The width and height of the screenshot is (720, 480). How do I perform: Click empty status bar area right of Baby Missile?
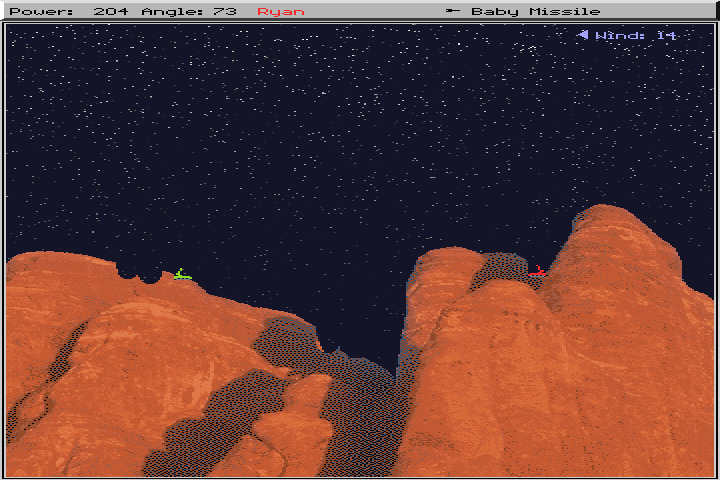tap(660, 12)
